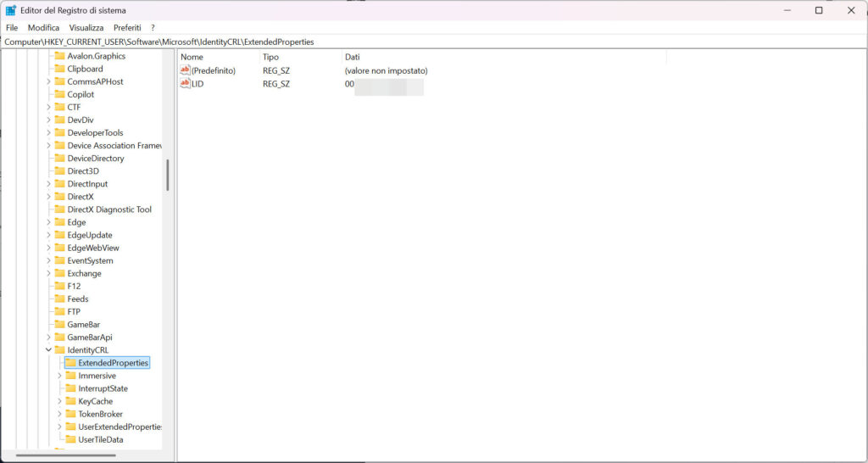This screenshot has width=868, height=463.
Task: Click the DevDiv folder icon
Action: pos(60,120)
